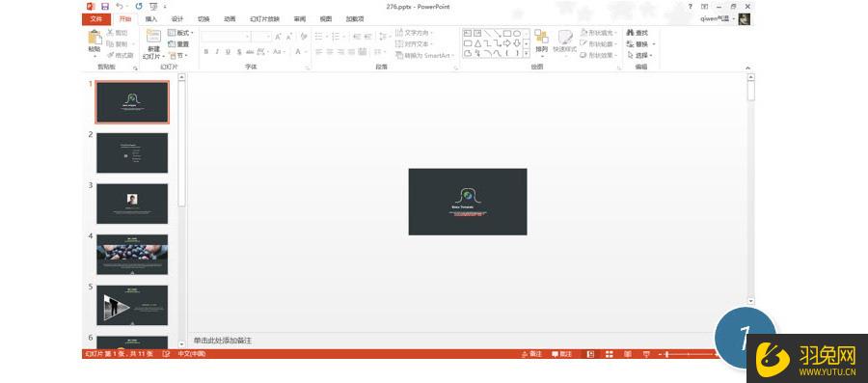Toggle the Notes (备注) pane in status bar
This screenshot has height=383, width=868.
coord(532,354)
